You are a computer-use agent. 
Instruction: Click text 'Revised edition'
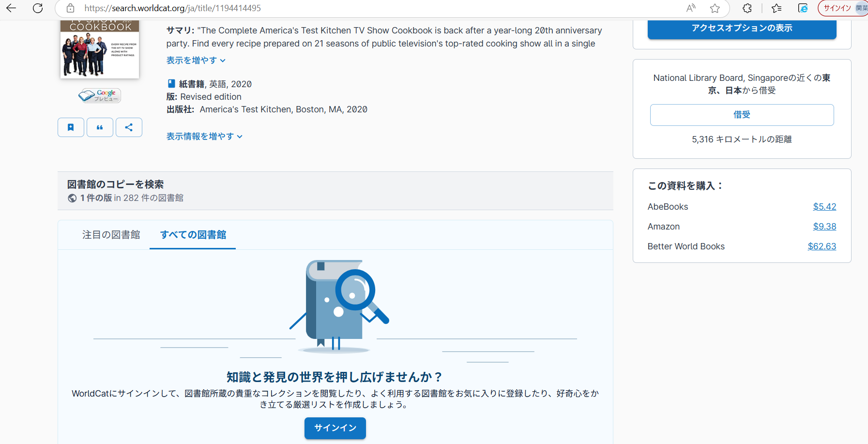coord(211,97)
